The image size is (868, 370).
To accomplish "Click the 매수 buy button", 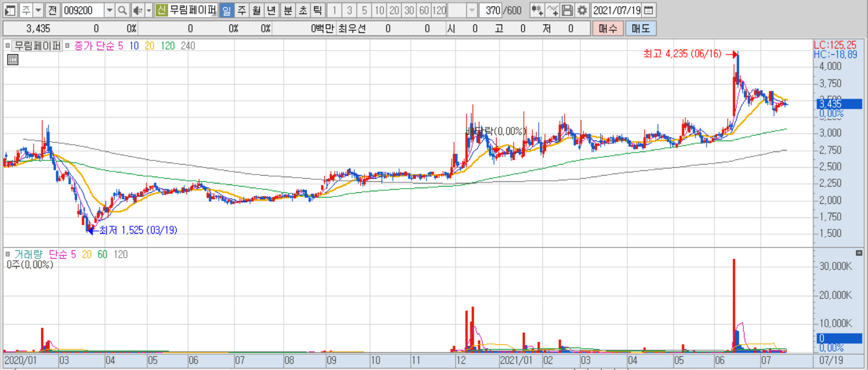I will pyautogui.click(x=608, y=28).
